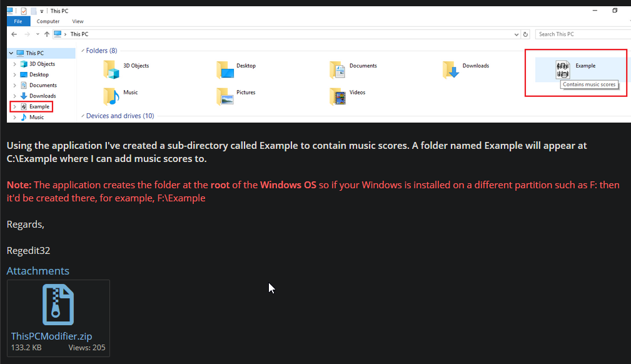
Task: Expand the 3D Objects tree node
Action: point(14,64)
